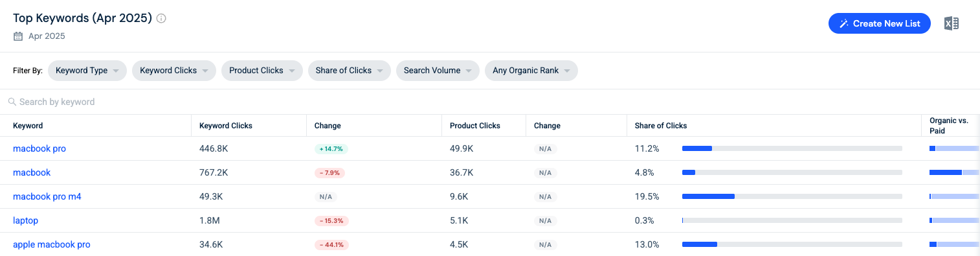Sort by the Share of Clicks column header
980x256 pixels.
[661, 126]
